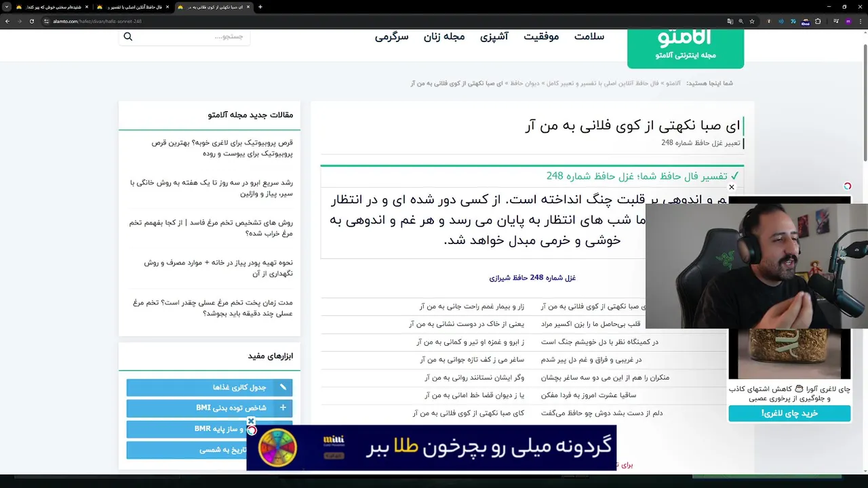868x488 pixels.
Task: Click the alamto.com address bar URL
Action: coord(97,21)
